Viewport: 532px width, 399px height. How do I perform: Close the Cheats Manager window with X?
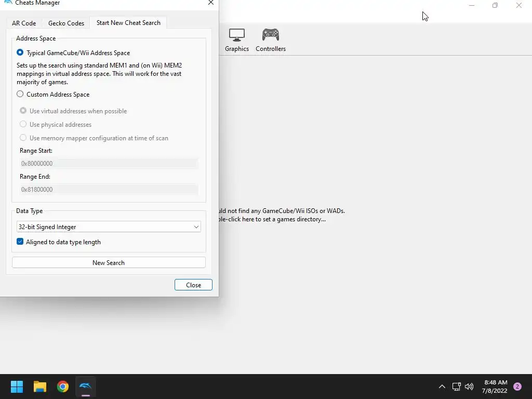pyautogui.click(x=211, y=3)
